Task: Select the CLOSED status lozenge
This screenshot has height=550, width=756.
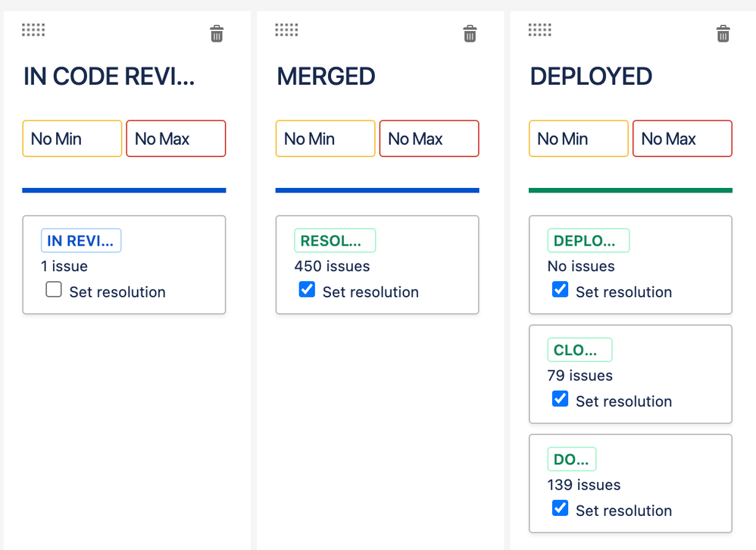Action: click(x=579, y=350)
